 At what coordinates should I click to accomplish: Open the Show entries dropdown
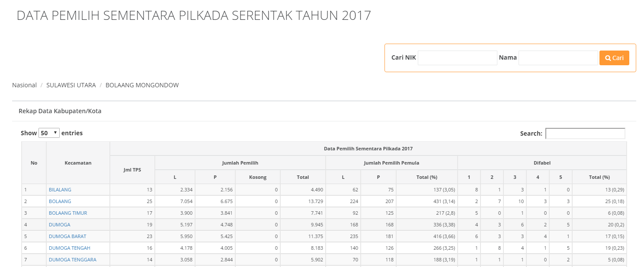(x=49, y=133)
